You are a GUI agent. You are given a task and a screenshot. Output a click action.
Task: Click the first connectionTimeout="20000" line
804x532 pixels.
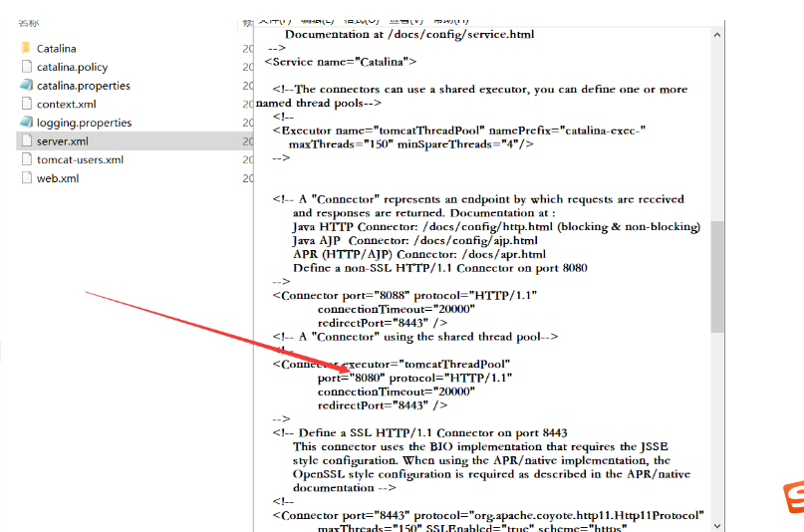pos(397,309)
